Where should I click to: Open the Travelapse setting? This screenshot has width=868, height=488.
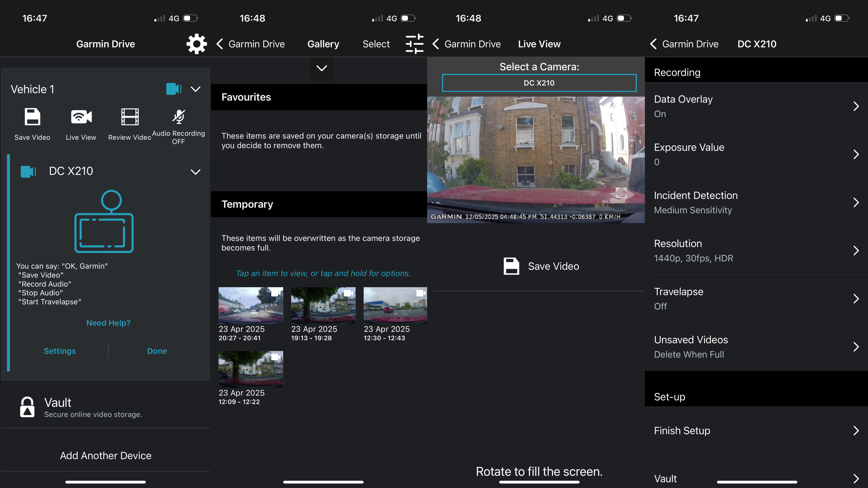[x=756, y=299]
